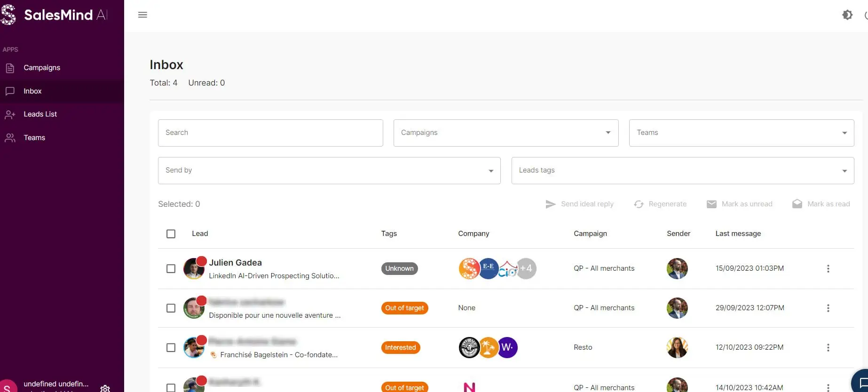
Task: Click the Unknown tag on Julien Gadea
Action: 400,269
